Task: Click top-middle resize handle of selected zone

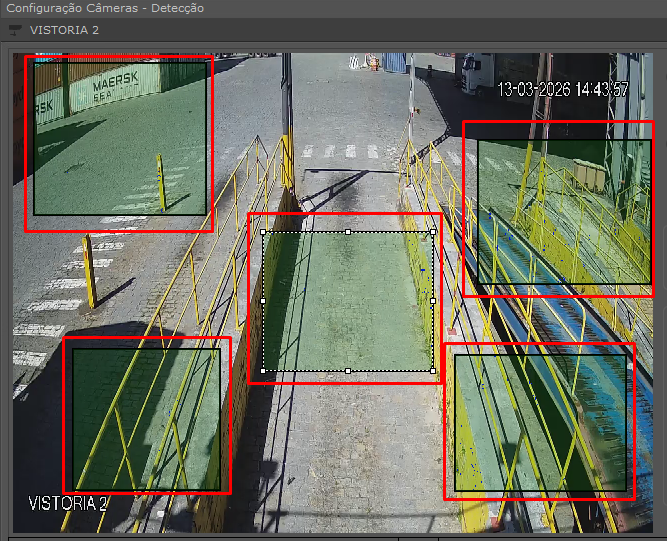Action: coord(348,232)
